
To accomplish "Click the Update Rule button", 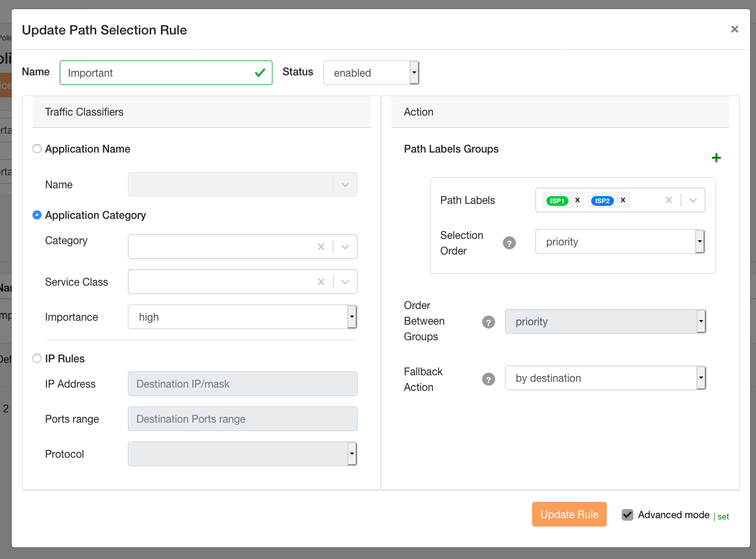I will click(569, 514).
